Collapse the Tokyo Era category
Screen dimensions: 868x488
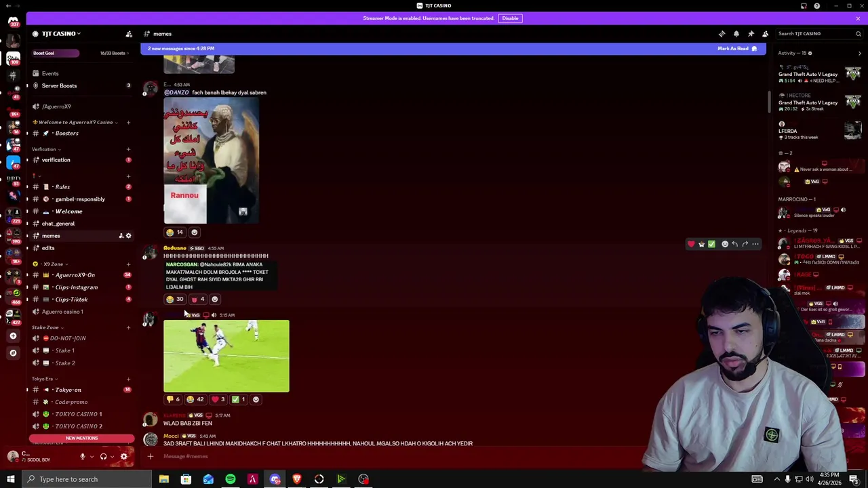45,379
